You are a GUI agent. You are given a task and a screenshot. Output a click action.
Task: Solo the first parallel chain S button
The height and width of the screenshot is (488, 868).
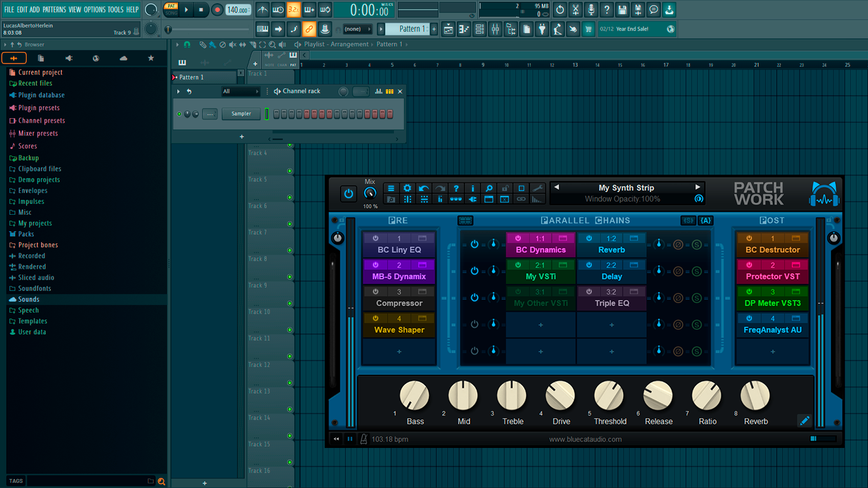pyautogui.click(x=696, y=245)
